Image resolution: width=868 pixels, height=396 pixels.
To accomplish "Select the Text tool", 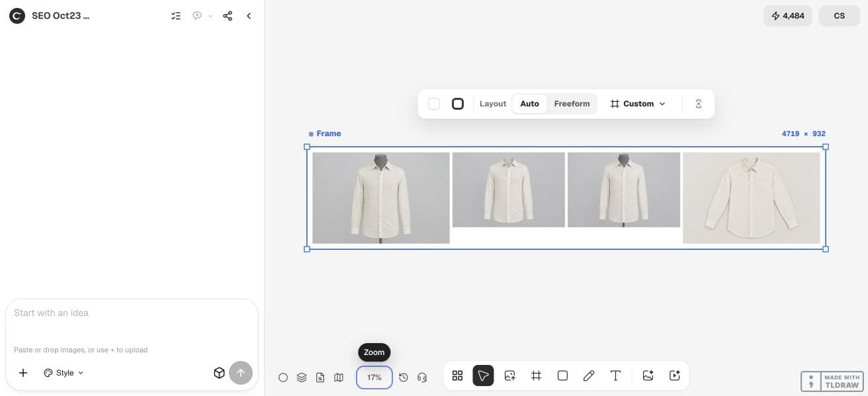I will (x=615, y=376).
